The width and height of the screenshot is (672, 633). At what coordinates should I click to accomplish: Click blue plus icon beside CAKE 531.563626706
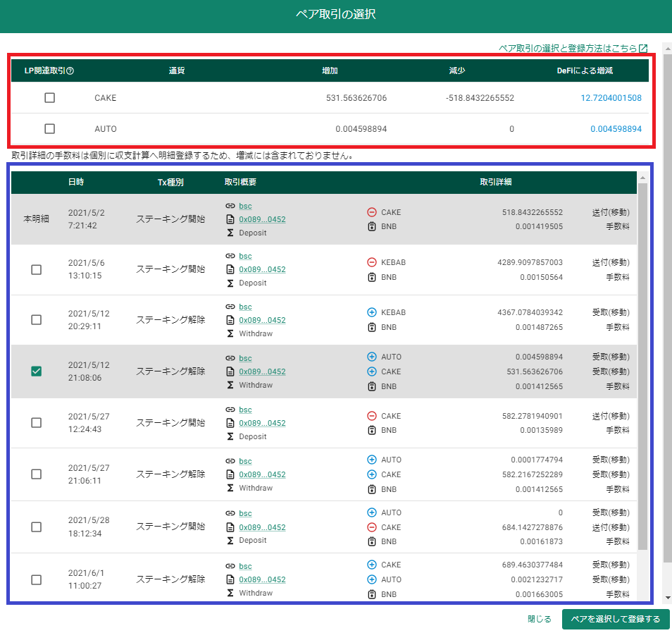click(x=372, y=371)
